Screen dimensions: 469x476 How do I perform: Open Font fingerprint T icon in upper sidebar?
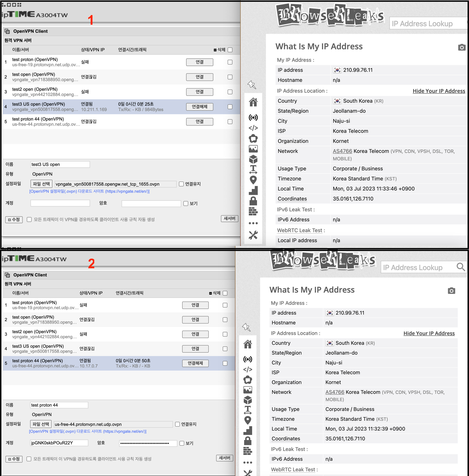click(x=253, y=170)
